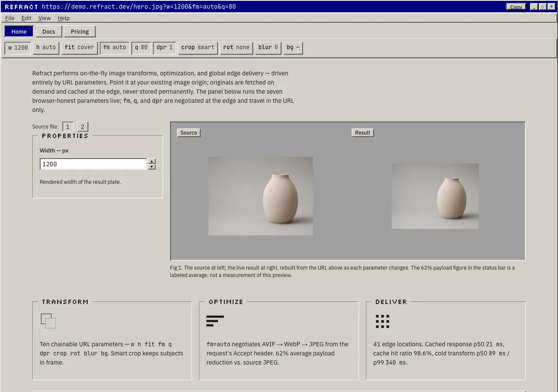Decrease width with stepper down arrow
Viewport: 558px width, 392px height.
click(x=152, y=167)
